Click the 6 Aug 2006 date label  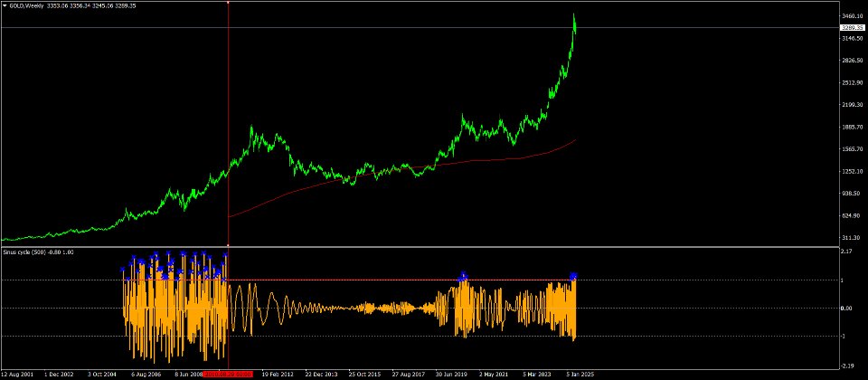146,374
